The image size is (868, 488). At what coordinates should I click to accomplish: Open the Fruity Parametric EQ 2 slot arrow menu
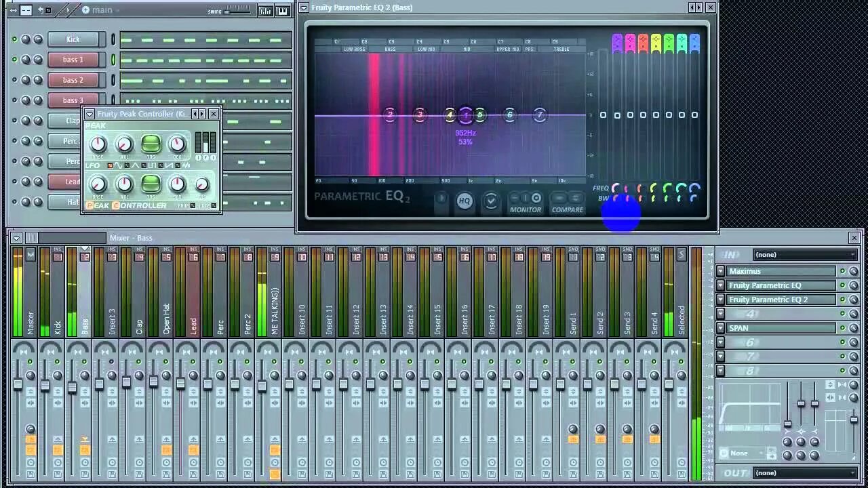pyautogui.click(x=721, y=300)
